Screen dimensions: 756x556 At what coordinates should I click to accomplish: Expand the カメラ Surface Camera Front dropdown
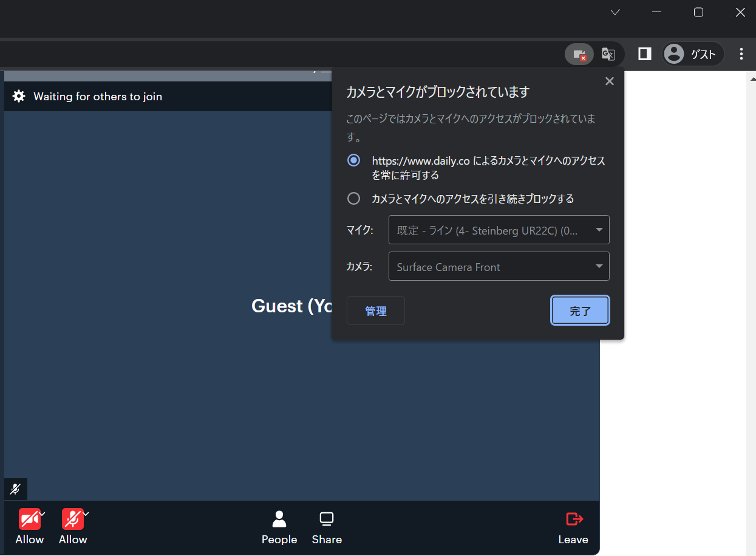click(499, 267)
